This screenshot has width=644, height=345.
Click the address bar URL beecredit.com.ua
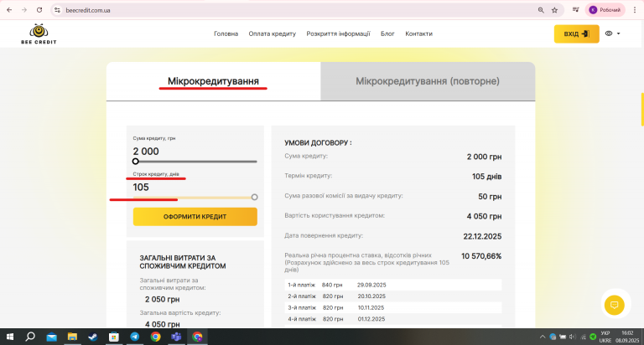pyautogui.click(x=88, y=10)
